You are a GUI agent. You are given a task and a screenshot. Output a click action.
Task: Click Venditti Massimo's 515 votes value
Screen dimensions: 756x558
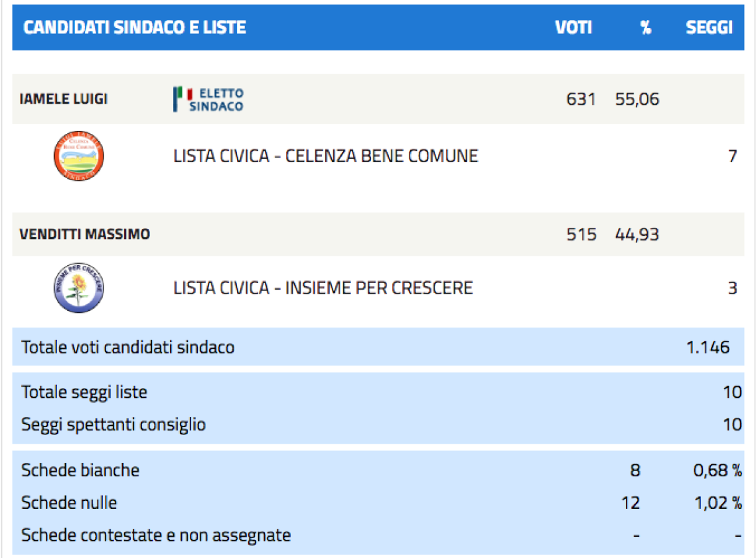pos(581,234)
